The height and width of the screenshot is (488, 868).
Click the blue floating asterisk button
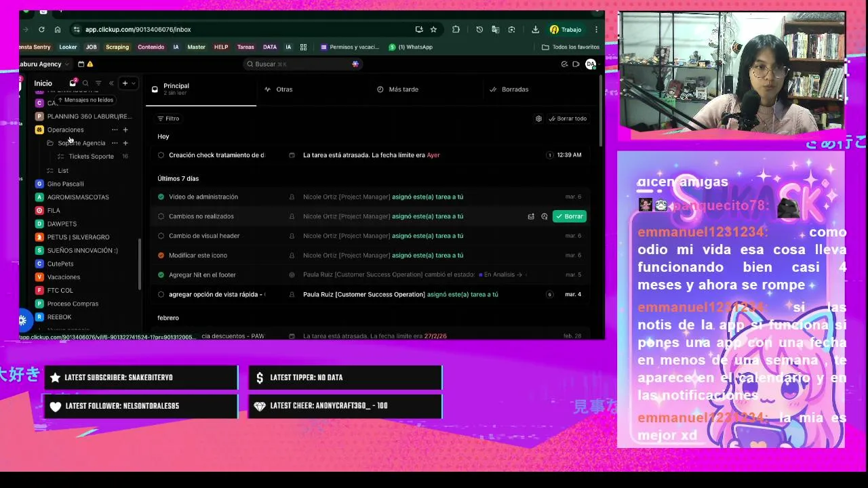click(22, 320)
